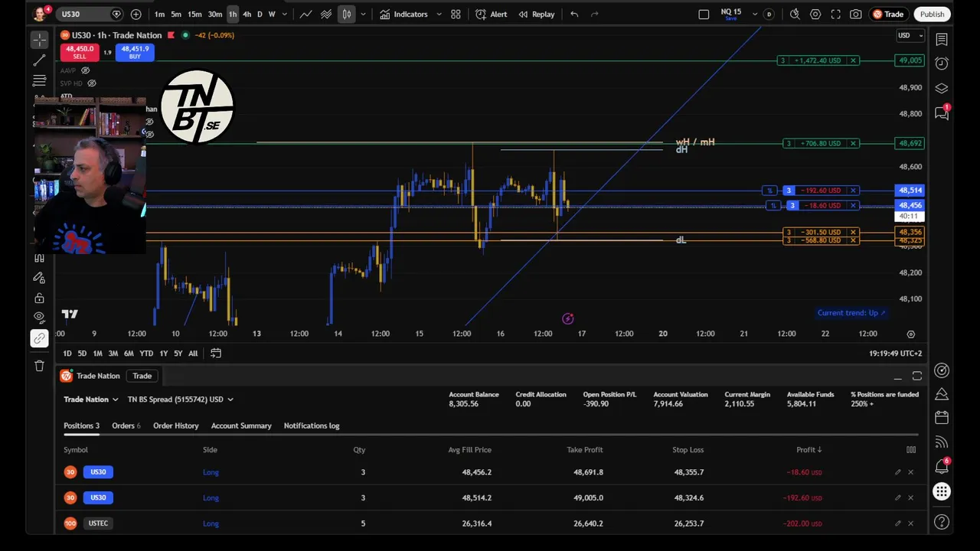Viewport: 980px width, 551px height.
Task: Select the 1m timeframe
Action: 159,14
